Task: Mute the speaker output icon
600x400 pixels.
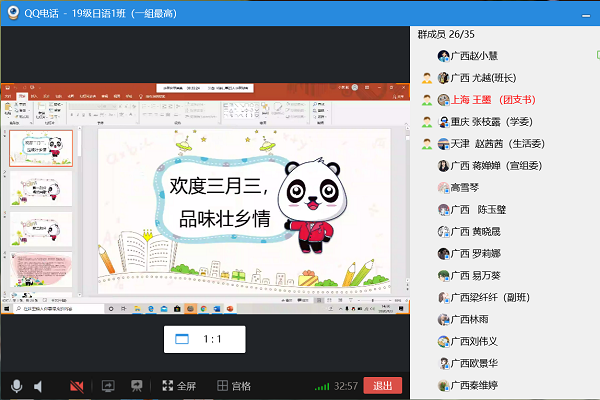Action: (38, 386)
